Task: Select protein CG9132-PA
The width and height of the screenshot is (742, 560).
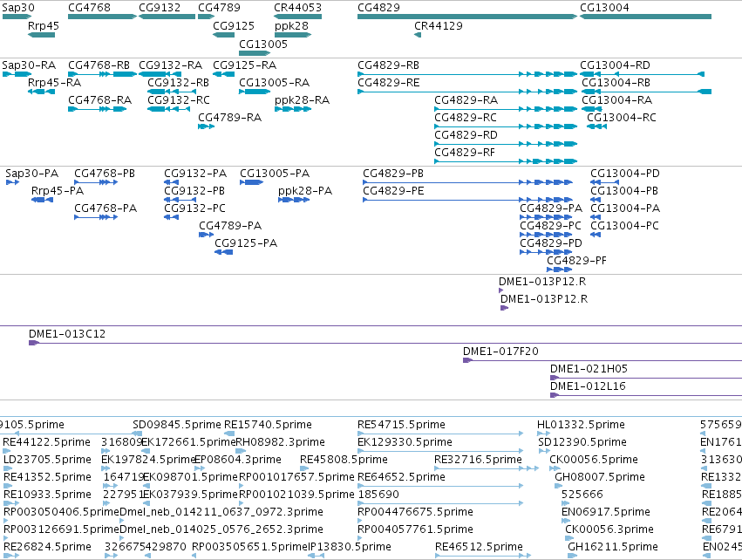Action: tap(195, 174)
